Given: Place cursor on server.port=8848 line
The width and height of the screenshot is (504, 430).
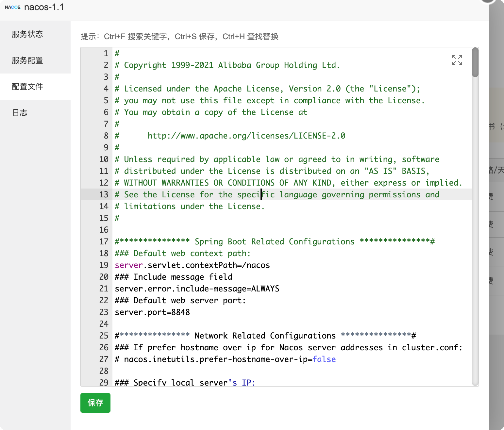Looking at the screenshot, I should [152, 312].
